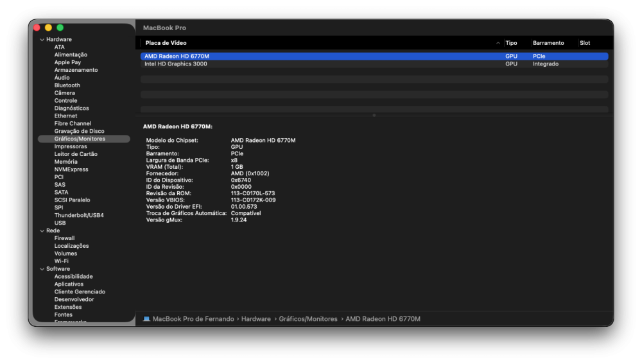Click the Versão gMux value 1.9.24
Screen dimensions: 642x364
pyautogui.click(x=239, y=220)
